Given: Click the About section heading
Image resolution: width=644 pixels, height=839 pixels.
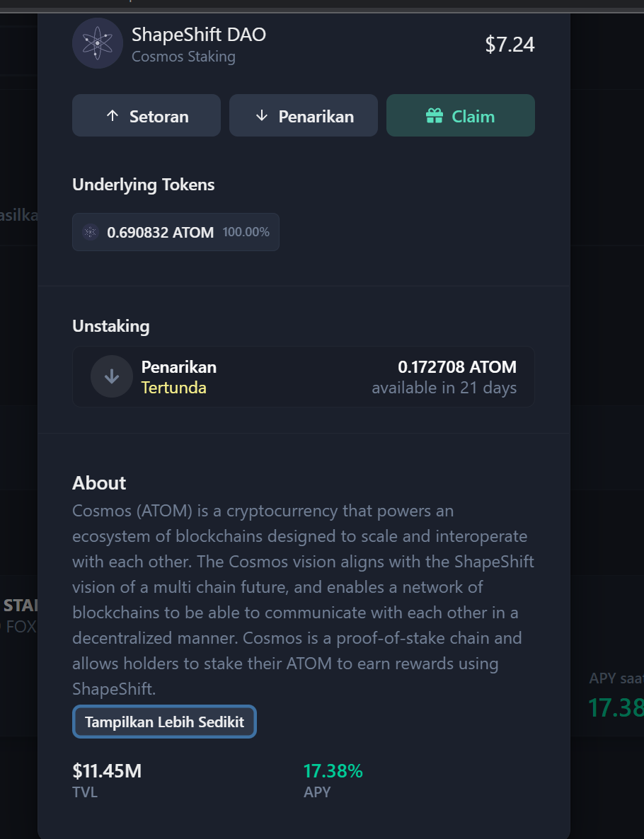Looking at the screenshot, I should [99, 483].
